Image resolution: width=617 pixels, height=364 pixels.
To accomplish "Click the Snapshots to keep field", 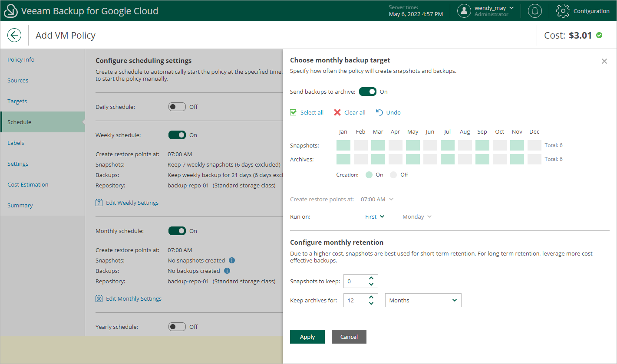I will [x=361, y=281].
